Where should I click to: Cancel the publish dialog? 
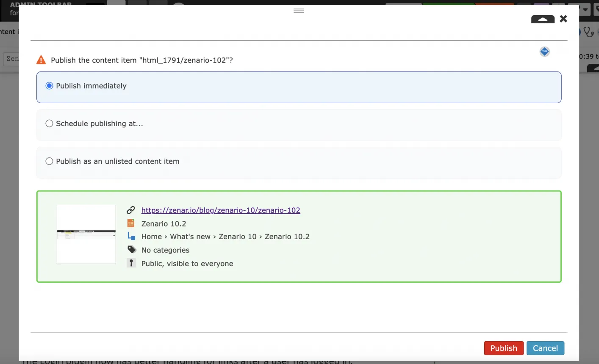coord(545,348)
